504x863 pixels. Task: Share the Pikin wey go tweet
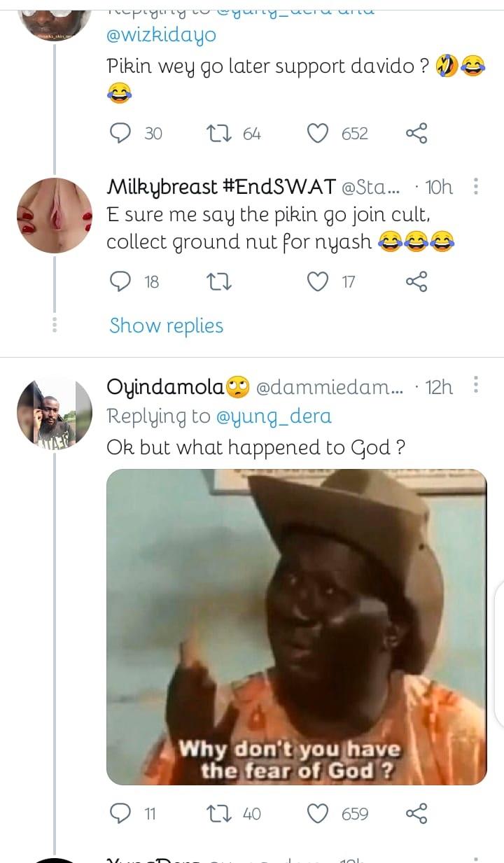(416, 133)
